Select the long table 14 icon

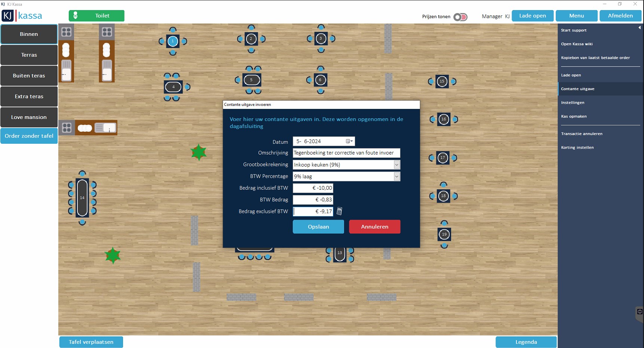[x=82, y=198]
